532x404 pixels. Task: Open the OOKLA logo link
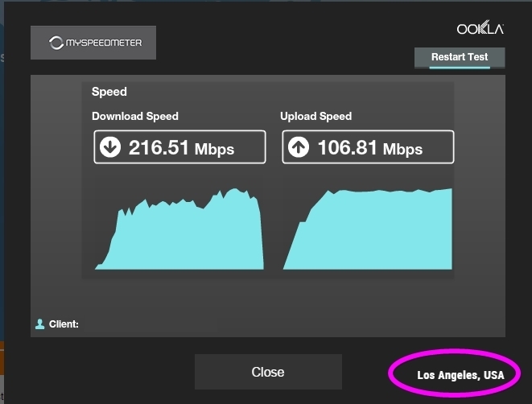[480, 29]
